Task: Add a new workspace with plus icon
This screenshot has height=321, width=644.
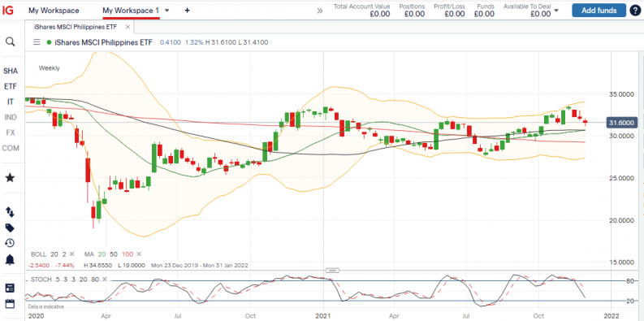Action: [188, 11]
